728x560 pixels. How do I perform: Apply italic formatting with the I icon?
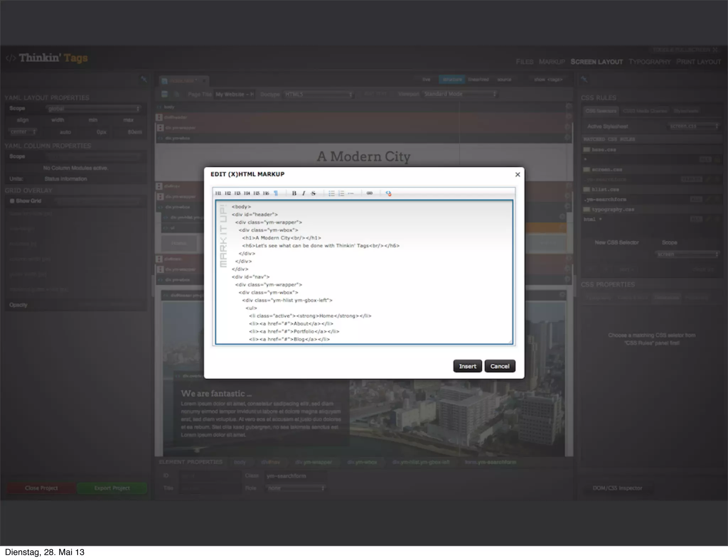[x=304, y=193]
